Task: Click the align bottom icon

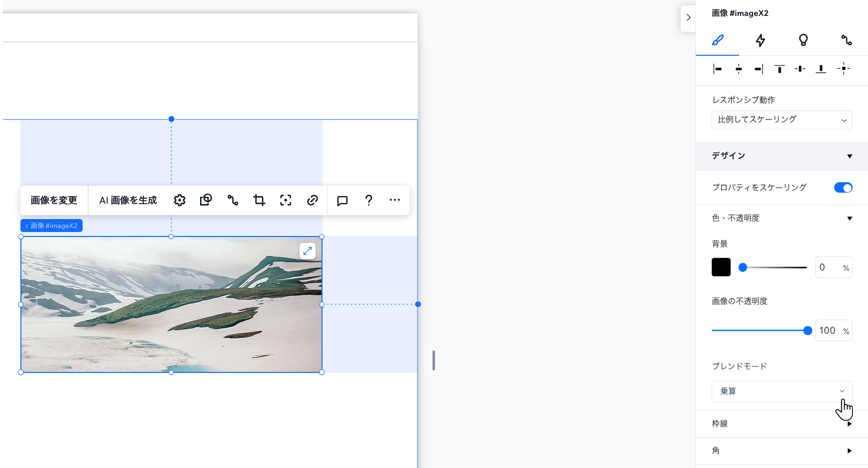Action: pos(820,69)
